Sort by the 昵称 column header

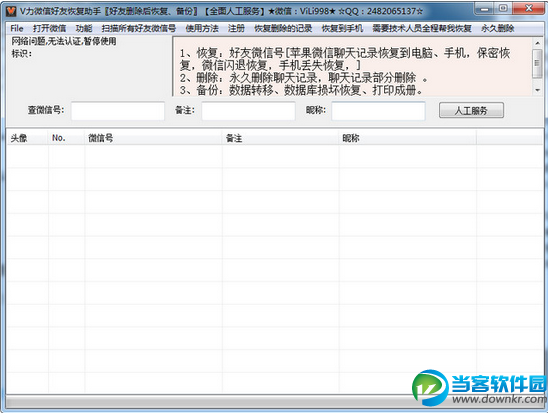(408, 138)
